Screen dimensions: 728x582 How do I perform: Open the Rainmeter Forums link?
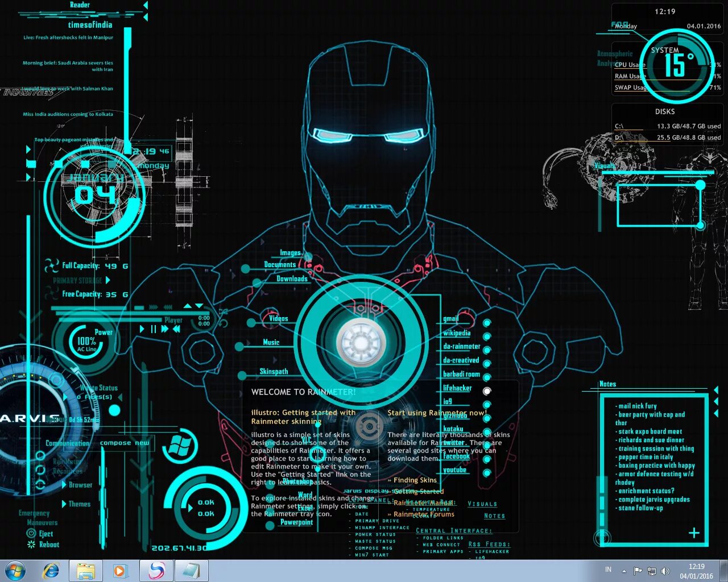pyautogui.click(x=424, y=514)
